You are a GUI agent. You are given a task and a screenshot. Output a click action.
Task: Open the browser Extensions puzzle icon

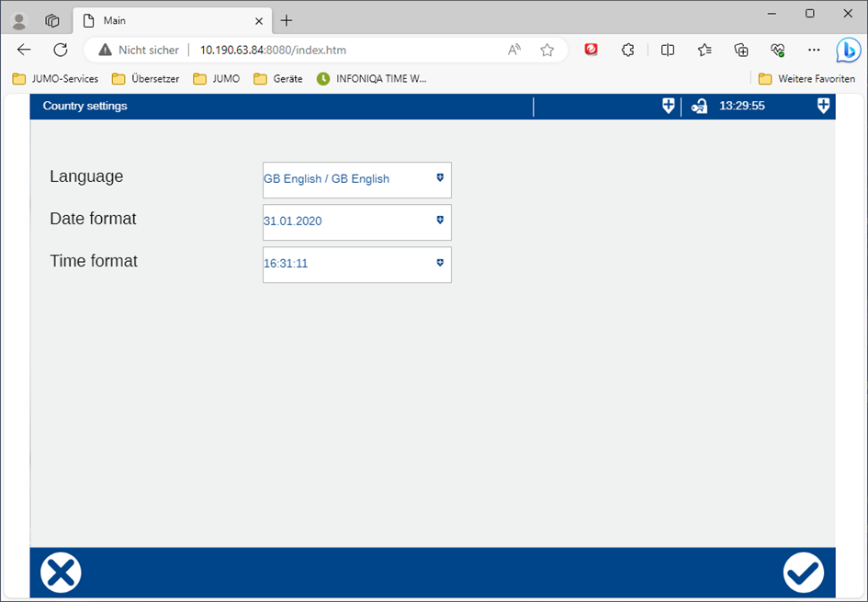pos(628,50)
